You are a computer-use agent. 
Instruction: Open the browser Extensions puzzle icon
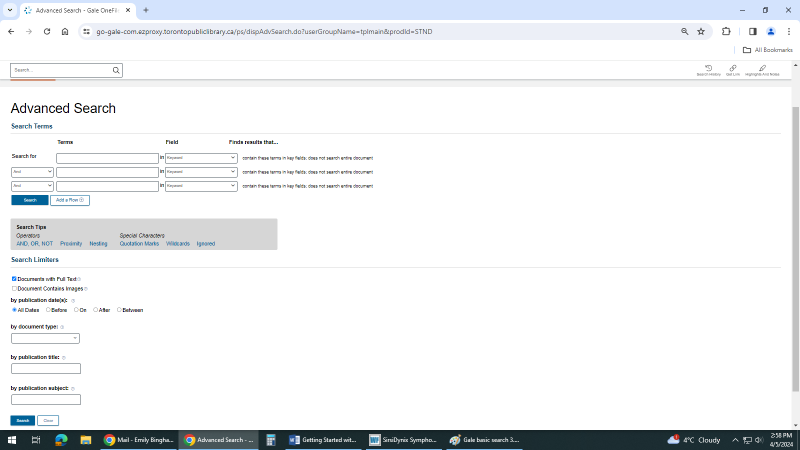(x=727, y=31)
